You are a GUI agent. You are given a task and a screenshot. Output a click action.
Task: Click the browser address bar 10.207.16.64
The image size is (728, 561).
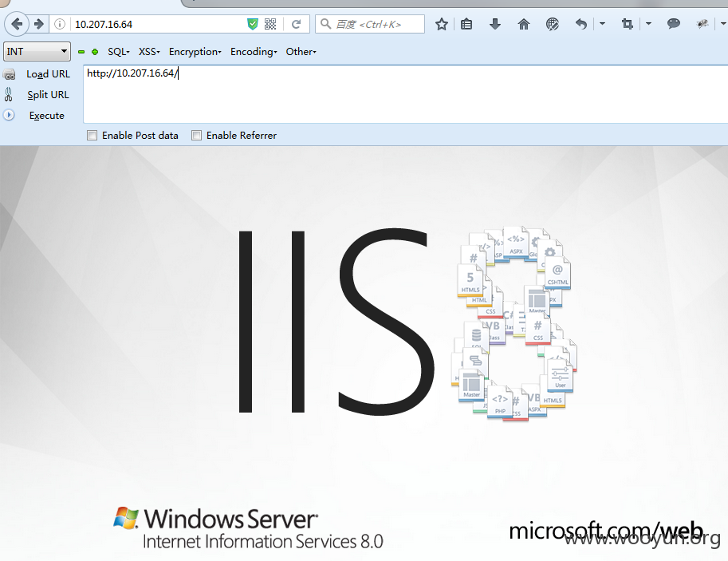coord(158,24)
